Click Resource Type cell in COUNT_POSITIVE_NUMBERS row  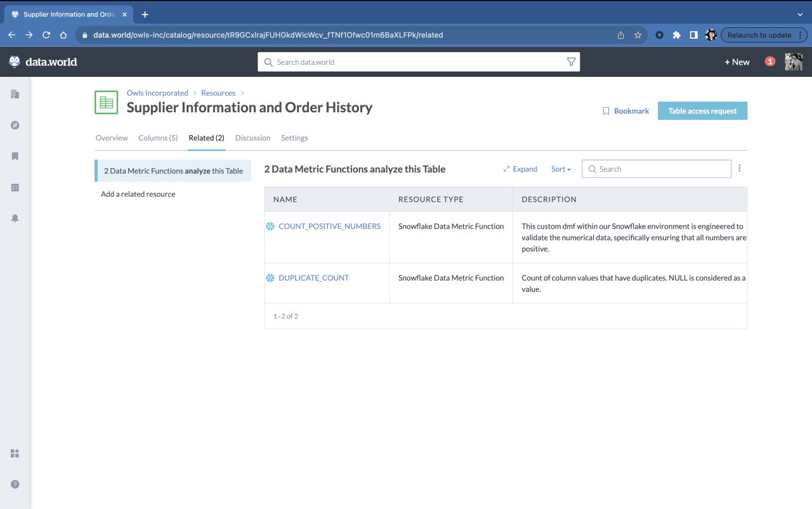tap(451, 226)
